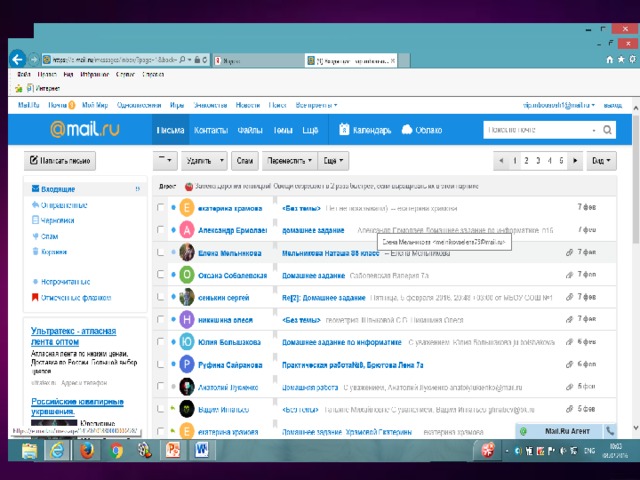
Task: Click attachment paperclip in Руфина Сайранова row
Action: [569, 364]
